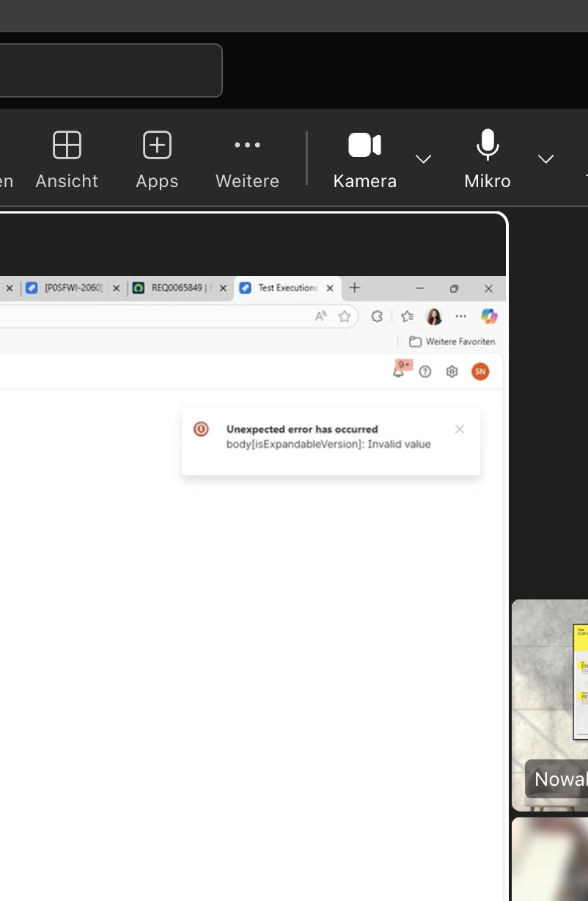Open the Weitere more options menu
This screenshot has width=588, height=901.
pyautogui.click(x=247, y=159)
